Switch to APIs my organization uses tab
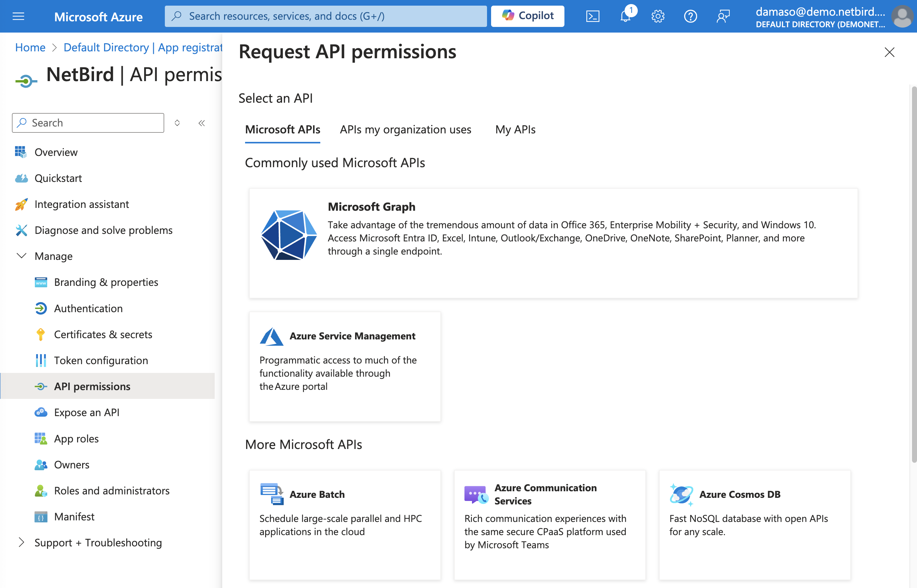917x588 pixels. point(406,129)
